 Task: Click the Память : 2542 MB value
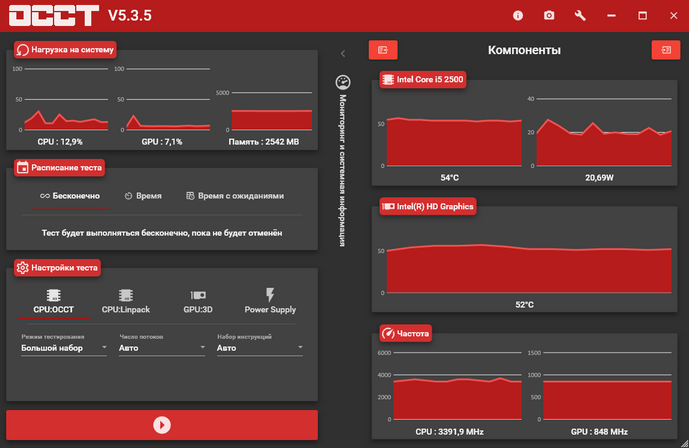[x=264, y=142]
